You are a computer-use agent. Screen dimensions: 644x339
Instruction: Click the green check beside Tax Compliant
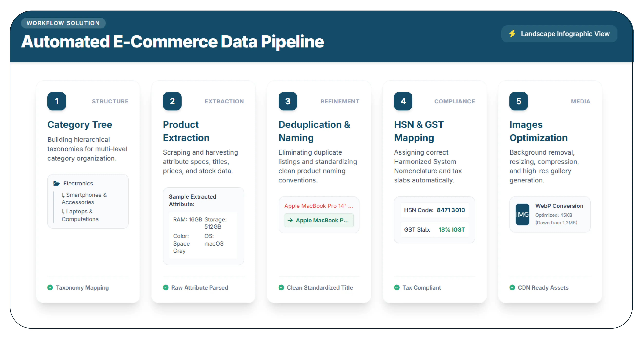pyautogui.click(x=397, y=288)
